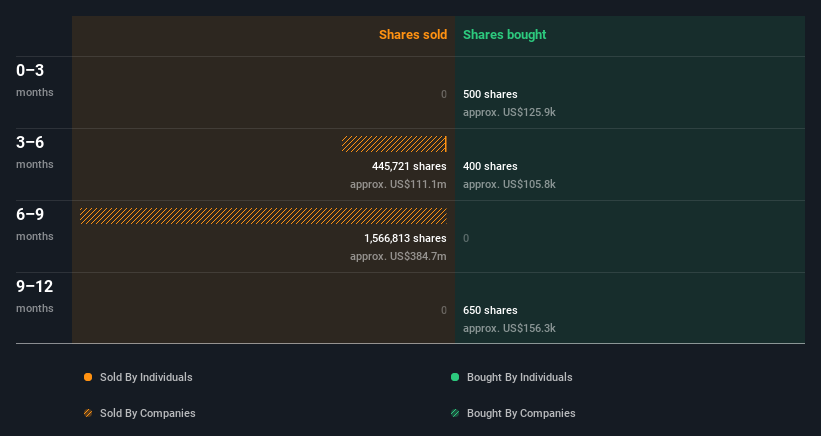Click the approx. US$156.3k value
This screenshot has height=436, width=821.
pos(509,328)
